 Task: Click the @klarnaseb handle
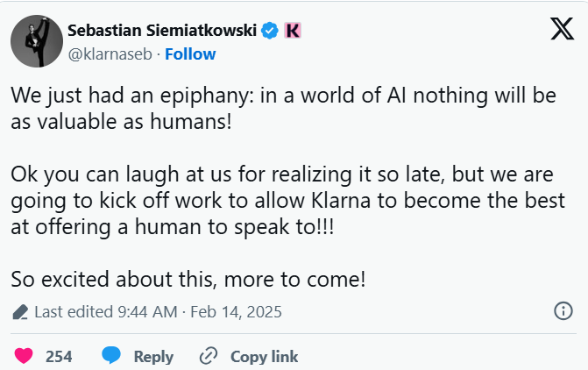click(110, 53)
